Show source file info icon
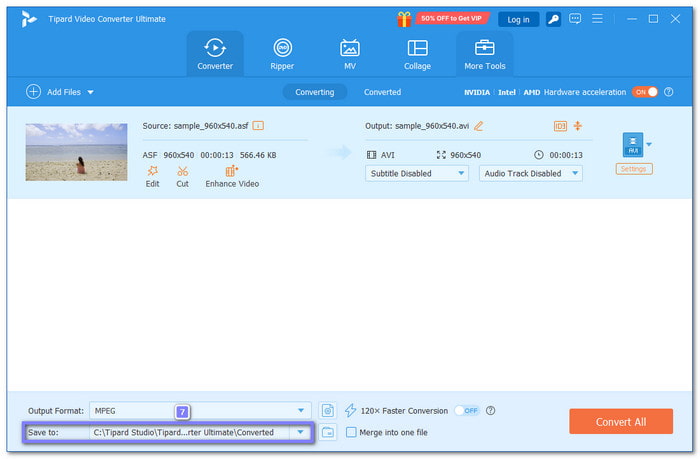This screenshot has width=700, height=459. pyautogui.click(x=258, y=125)
